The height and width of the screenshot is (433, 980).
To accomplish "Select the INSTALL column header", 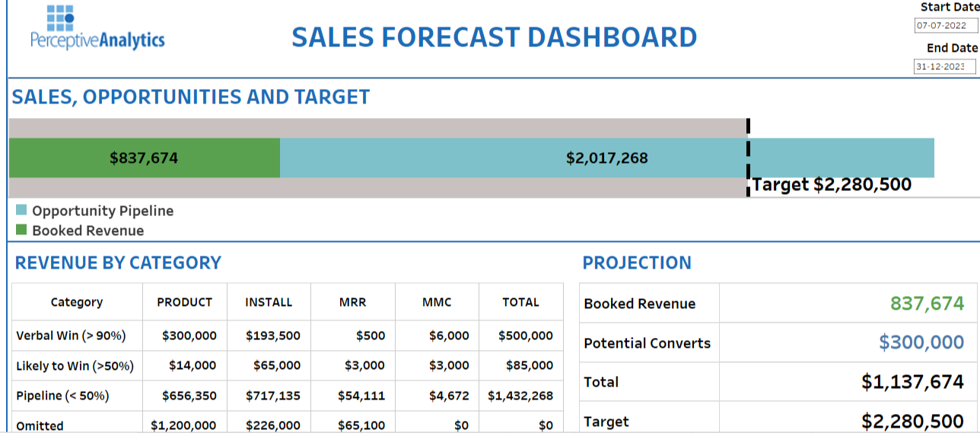I will 269,302.
